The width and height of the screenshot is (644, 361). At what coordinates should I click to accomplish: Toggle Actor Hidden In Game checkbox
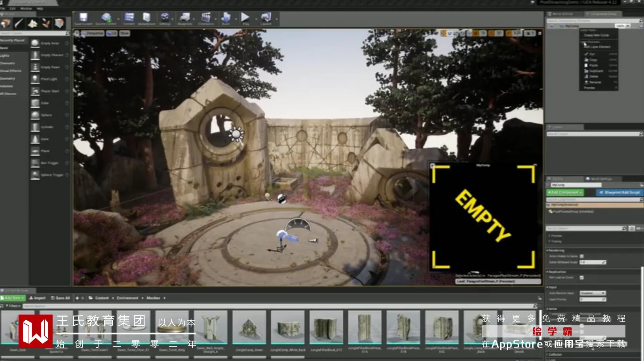click(x=582, y=256)
